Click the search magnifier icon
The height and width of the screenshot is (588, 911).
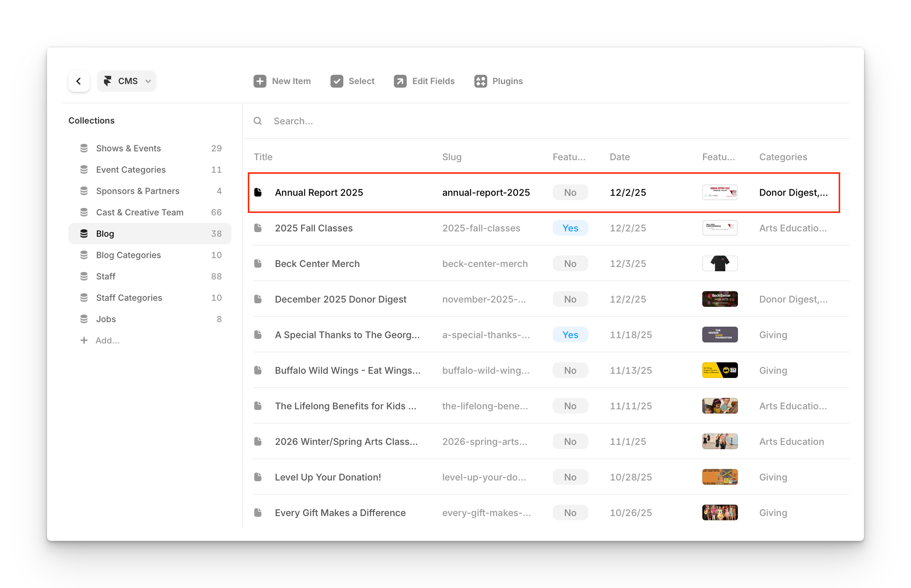coord(258,121)
